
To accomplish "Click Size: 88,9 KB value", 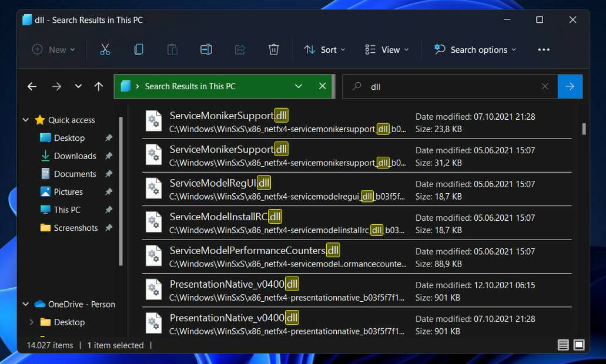I will click(438, 264).
